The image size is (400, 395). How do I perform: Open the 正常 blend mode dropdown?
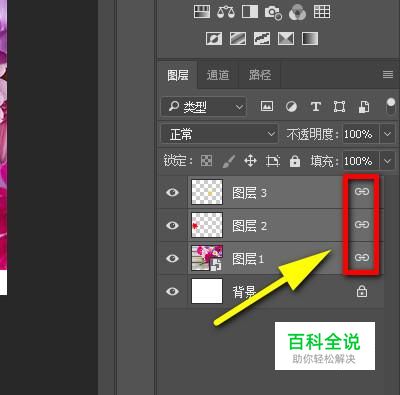point(219,134)
